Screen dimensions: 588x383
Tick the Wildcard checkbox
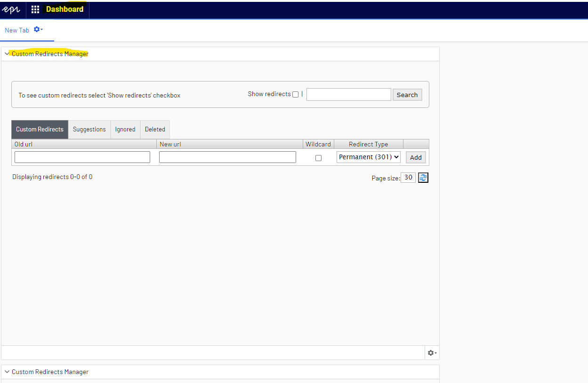(x=318, y=158)
